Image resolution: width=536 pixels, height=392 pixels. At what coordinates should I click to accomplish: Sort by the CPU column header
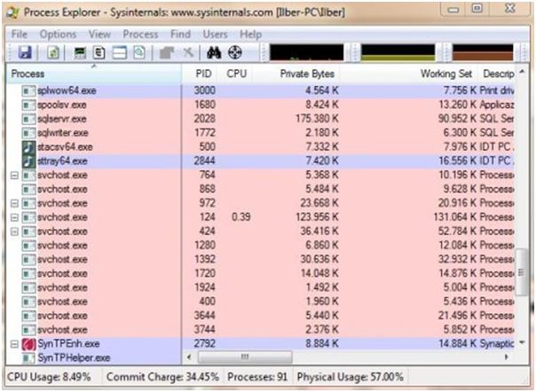click(x=237, y=74)
